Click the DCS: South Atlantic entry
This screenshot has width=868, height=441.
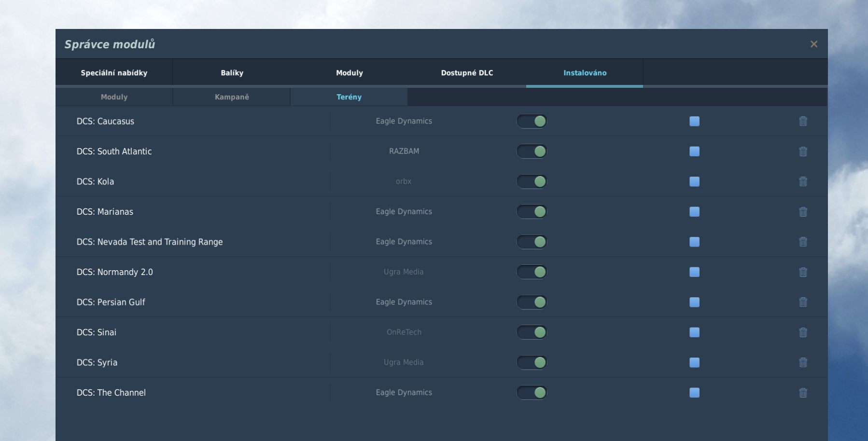114,152
